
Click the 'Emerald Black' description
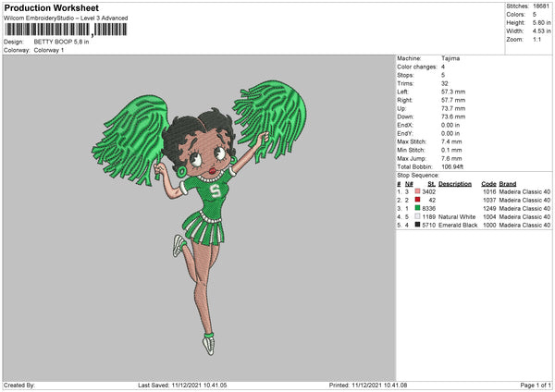click(x=458, y=226)
